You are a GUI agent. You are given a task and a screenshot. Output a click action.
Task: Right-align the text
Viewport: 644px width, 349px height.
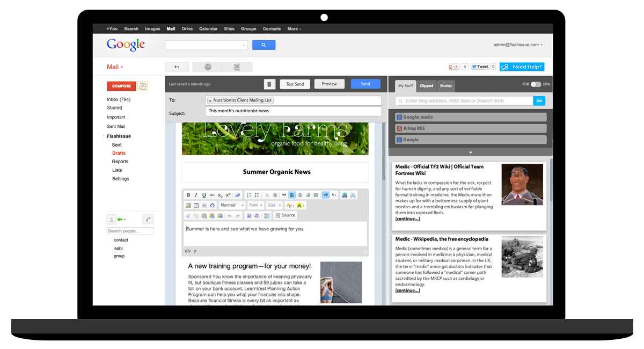[308, 195]
